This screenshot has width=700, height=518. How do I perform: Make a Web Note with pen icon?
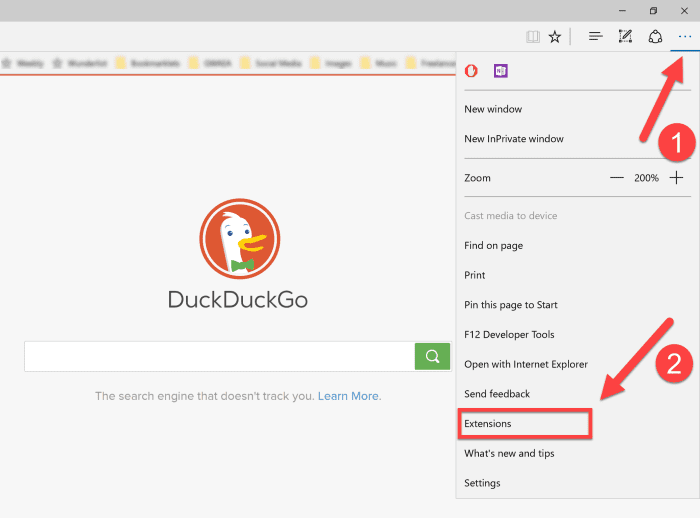tap(625, 37)
